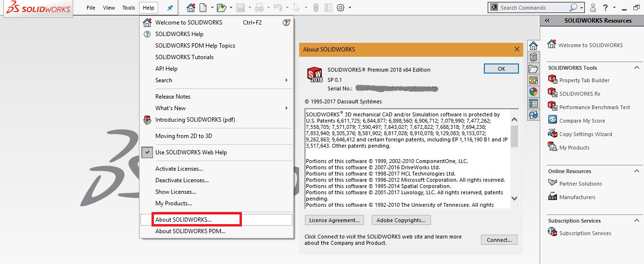Collapse SOLIDWORKS Tools section
Viewport: 644px width, 264px height.
pos(636,68)
